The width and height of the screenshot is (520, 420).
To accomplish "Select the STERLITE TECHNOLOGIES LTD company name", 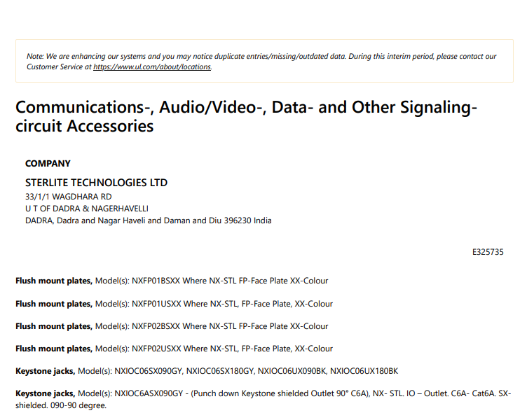I will [x=96, y=183].
